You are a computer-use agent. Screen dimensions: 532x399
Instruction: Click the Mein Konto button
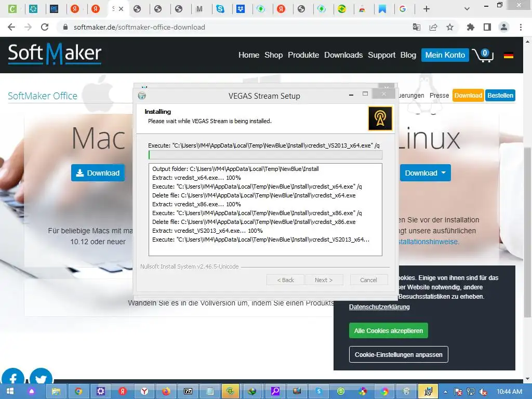click(445, 55)
